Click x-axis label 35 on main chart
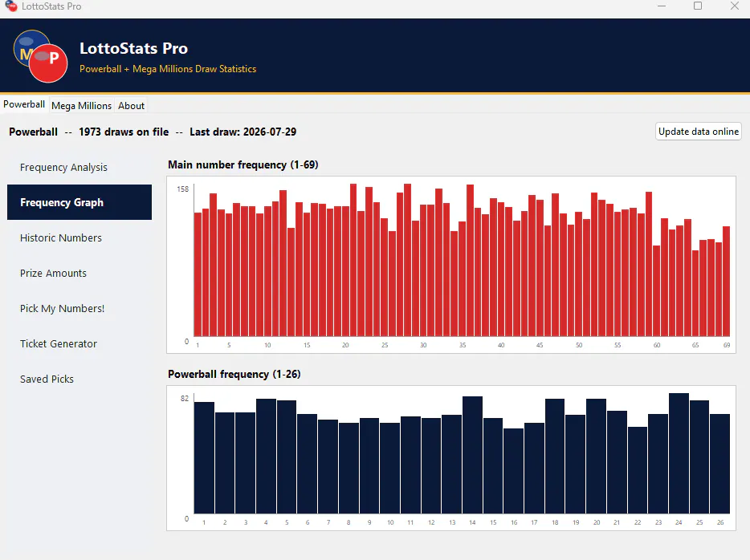Viewport: 750px width, 560px height. tap(463, 345)
